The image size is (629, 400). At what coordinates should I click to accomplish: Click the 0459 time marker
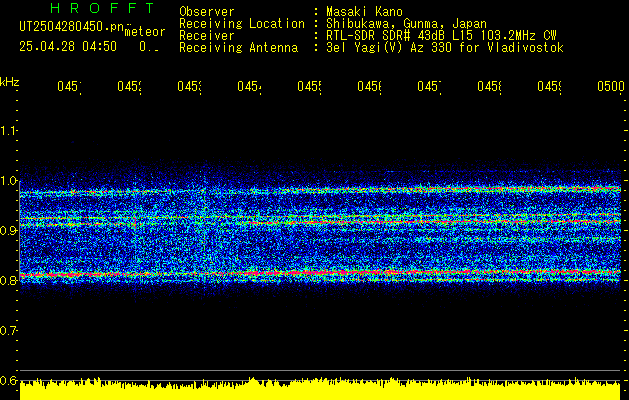coord(550,86)
